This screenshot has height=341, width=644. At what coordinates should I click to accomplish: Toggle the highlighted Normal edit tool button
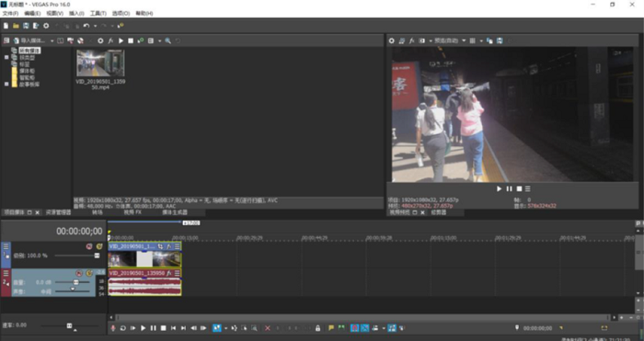tap(217, 328)
